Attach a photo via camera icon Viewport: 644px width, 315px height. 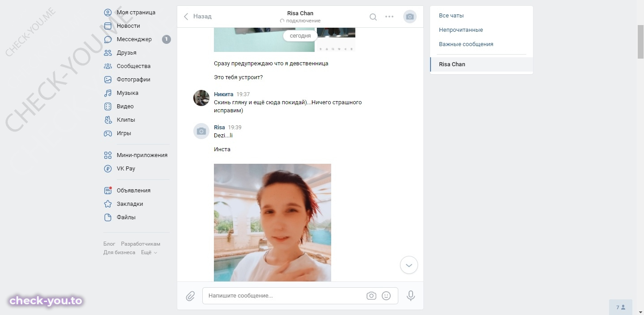coord(371,296)
